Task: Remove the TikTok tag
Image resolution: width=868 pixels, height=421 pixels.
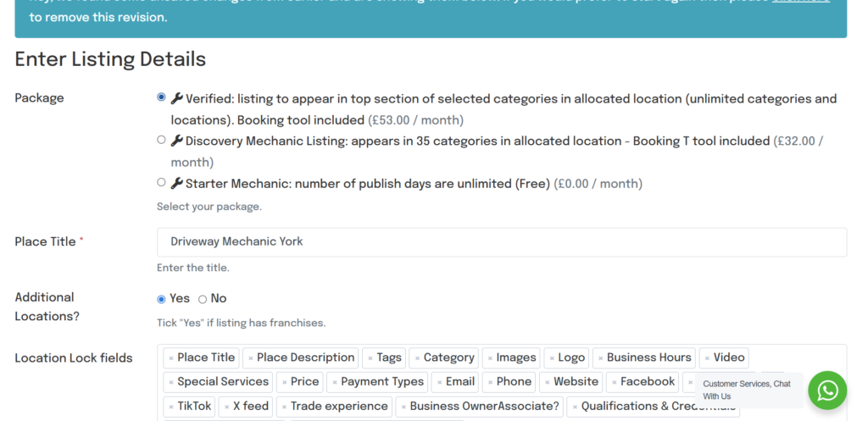Action: click(171, 407)
